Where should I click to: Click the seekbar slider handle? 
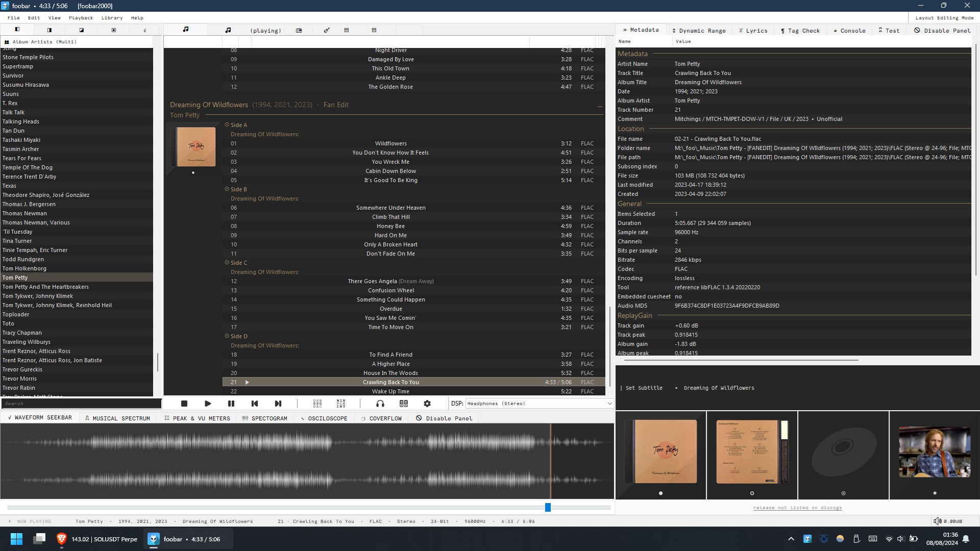click(548, 508)
